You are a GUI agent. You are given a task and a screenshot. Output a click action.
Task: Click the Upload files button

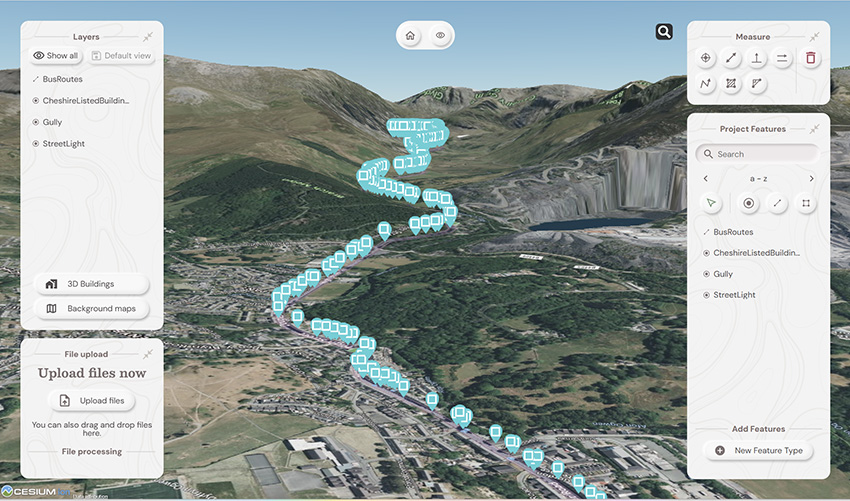pos(92,401)
